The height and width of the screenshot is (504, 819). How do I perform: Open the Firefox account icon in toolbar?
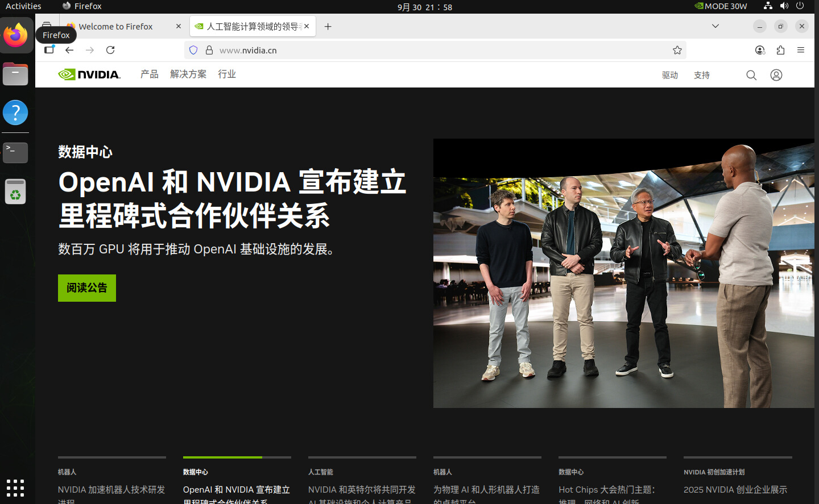(x=760, y=50)
